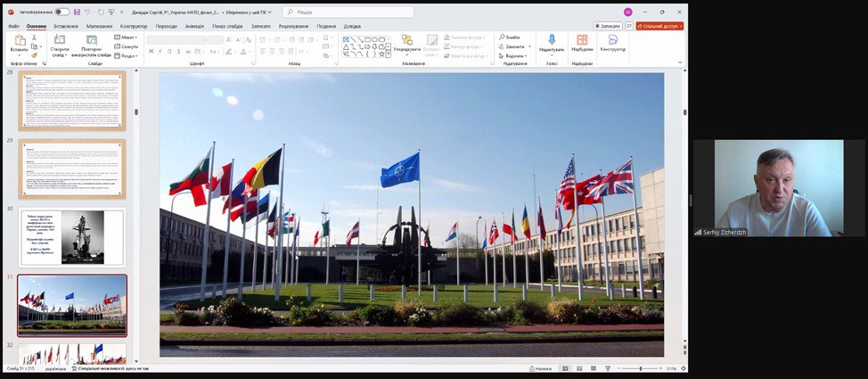This screenshot has width=868, height=379.
Task: Select slide 29 thumbnail
Action: point(72,169)
